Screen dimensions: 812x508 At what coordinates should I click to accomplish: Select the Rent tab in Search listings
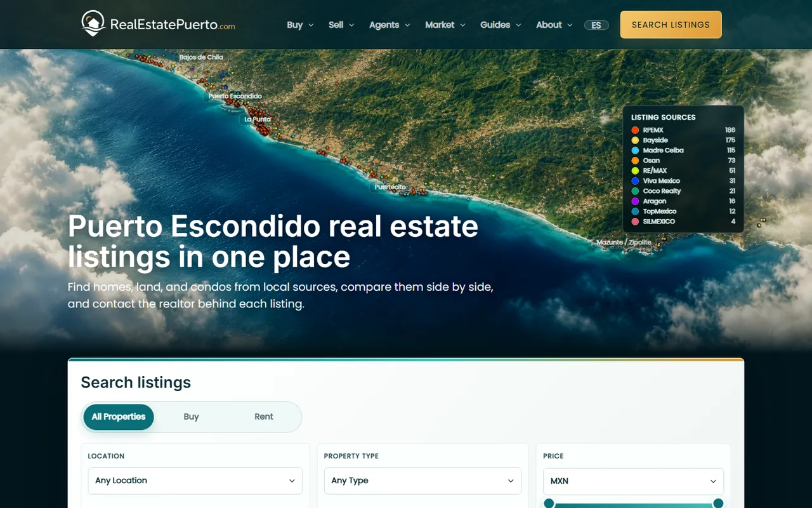click(x=264, y=417)
